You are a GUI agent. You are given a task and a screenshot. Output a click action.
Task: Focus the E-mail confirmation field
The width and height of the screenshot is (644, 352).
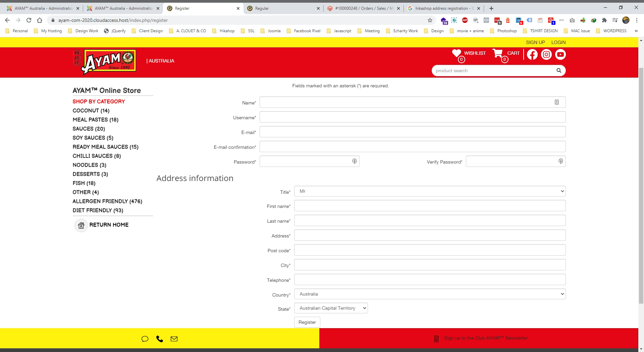pyautogui.click(x=413, y=146)
